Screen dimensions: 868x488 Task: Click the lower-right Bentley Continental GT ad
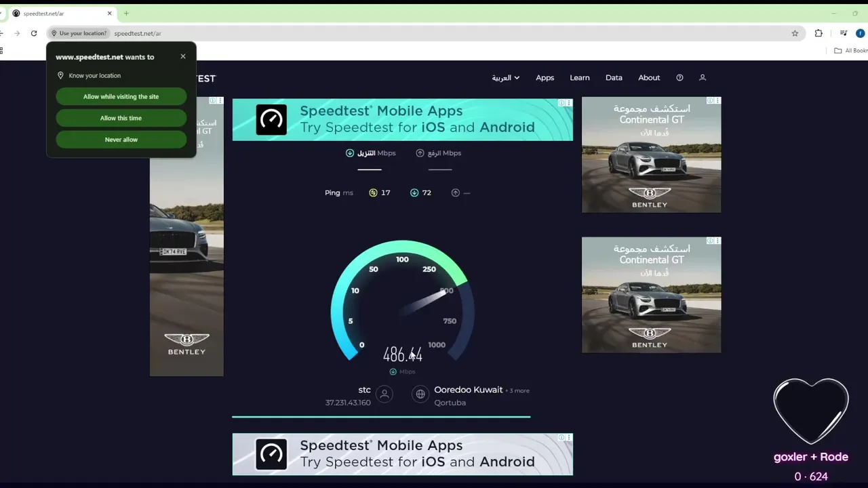[651, 295]
